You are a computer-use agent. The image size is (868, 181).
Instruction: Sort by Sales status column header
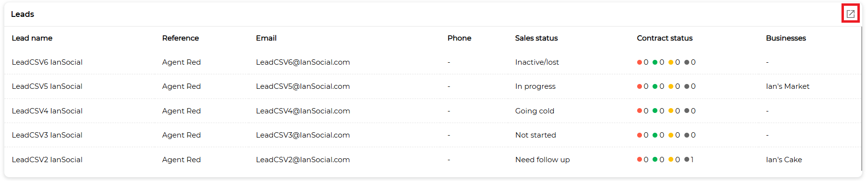(536, 38)
